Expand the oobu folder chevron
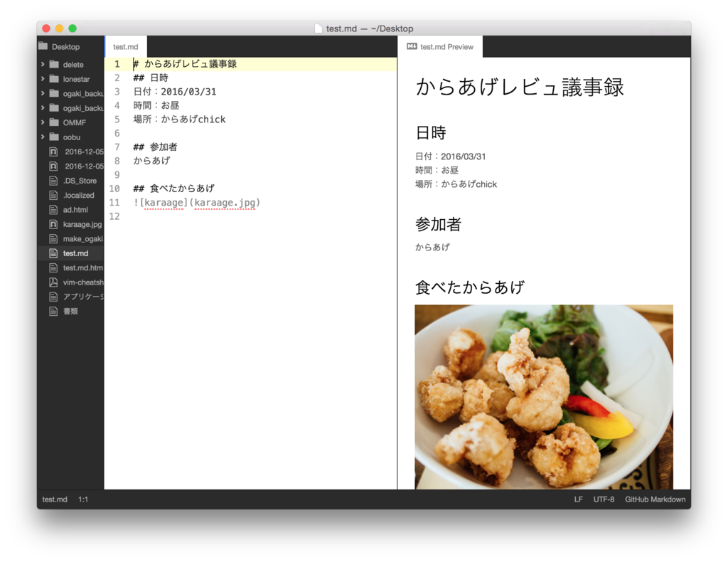 tap(43, 137)
